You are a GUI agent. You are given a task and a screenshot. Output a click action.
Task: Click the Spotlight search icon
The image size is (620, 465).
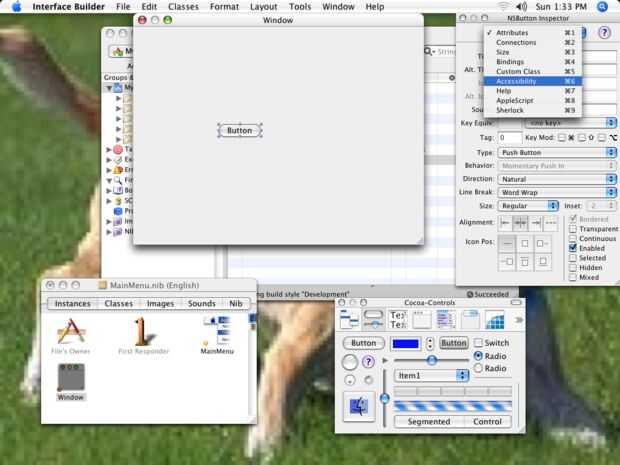coord(602,6)
